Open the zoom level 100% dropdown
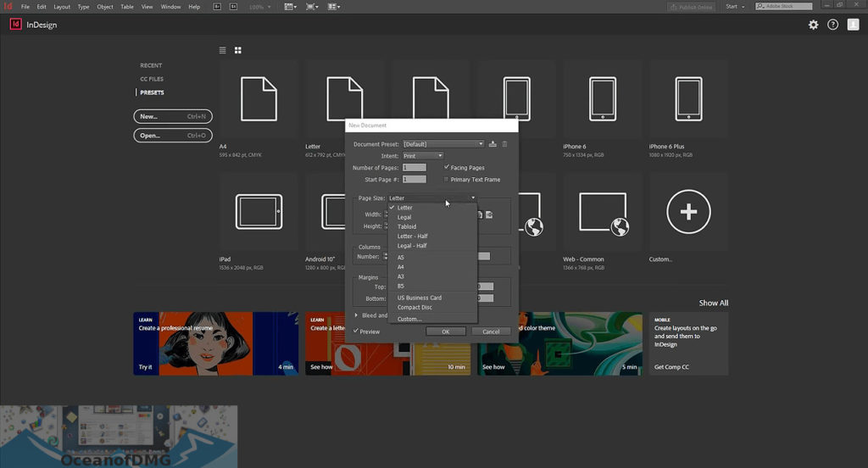This screenshot has height=468, width=868. (259, 7)
